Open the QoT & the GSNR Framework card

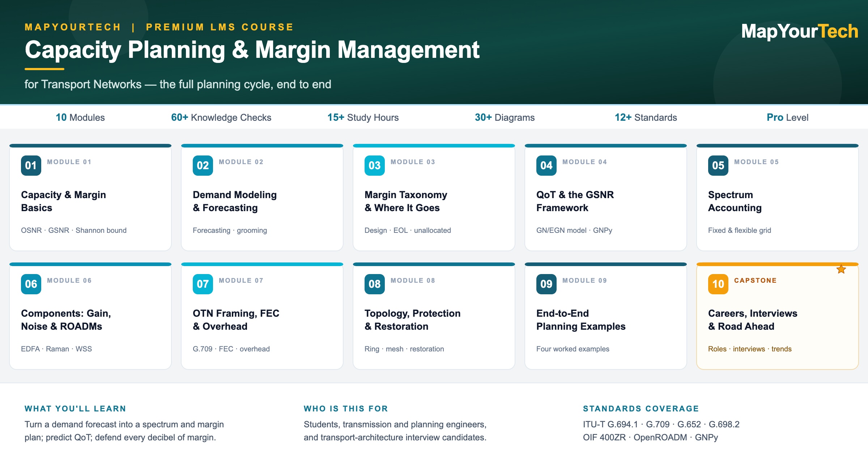coord(606,197)
